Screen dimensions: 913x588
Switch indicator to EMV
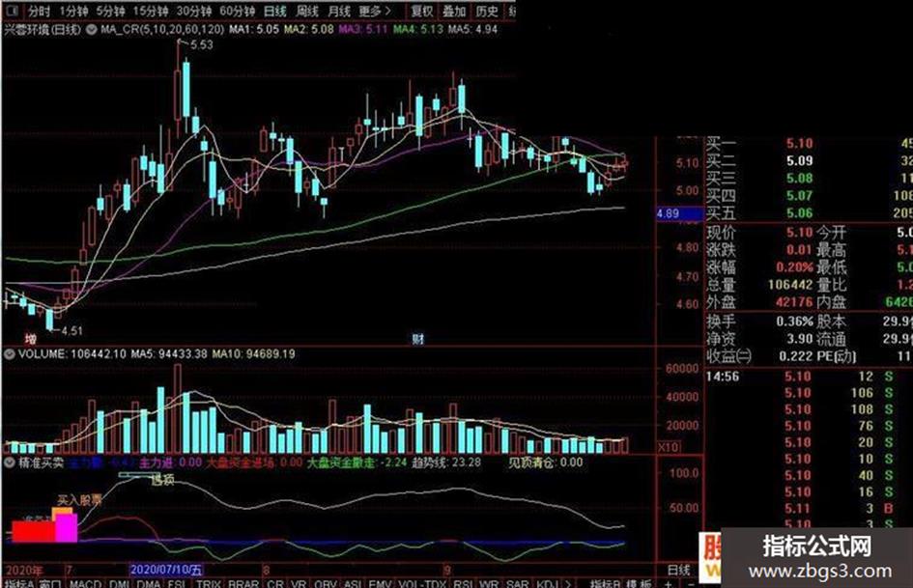[381, 583]
